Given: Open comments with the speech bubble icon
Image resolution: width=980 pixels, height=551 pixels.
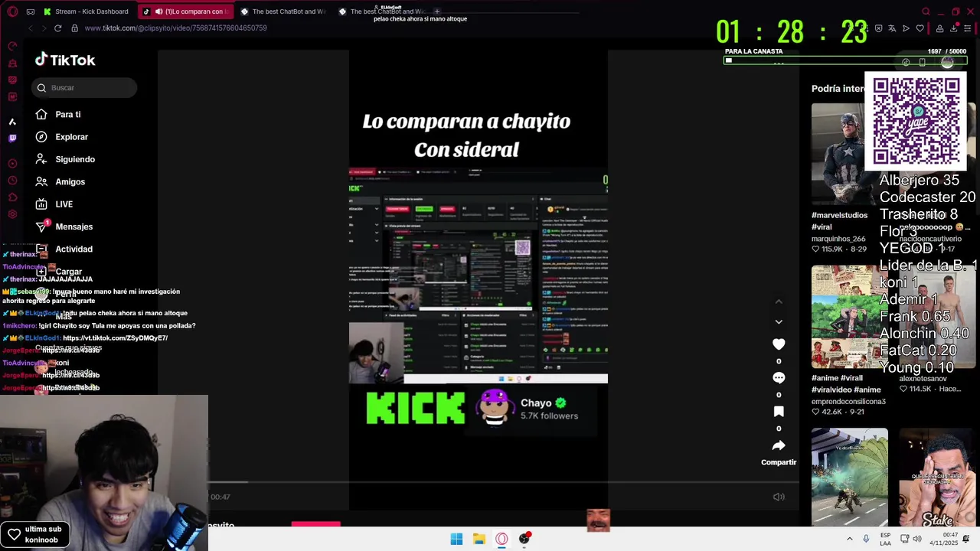Looking at the screenshot, I should tap(779, 378).
